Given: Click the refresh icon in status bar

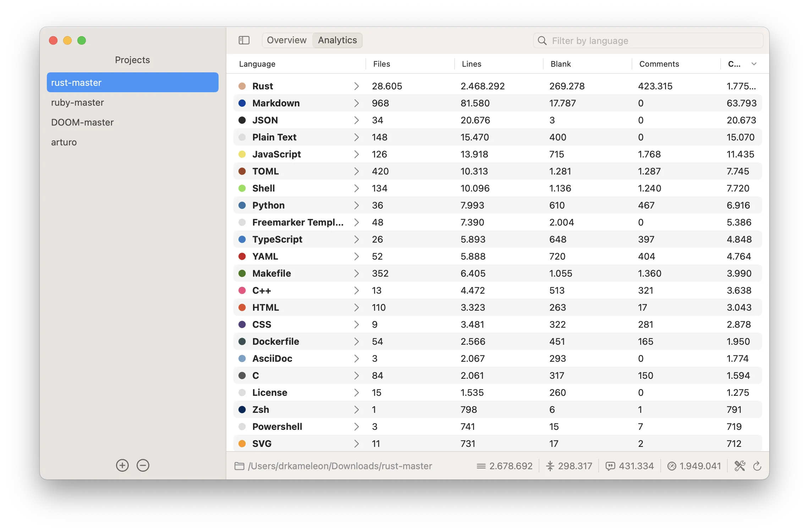Looking at the screenshot, I should (x=757, y=466).
